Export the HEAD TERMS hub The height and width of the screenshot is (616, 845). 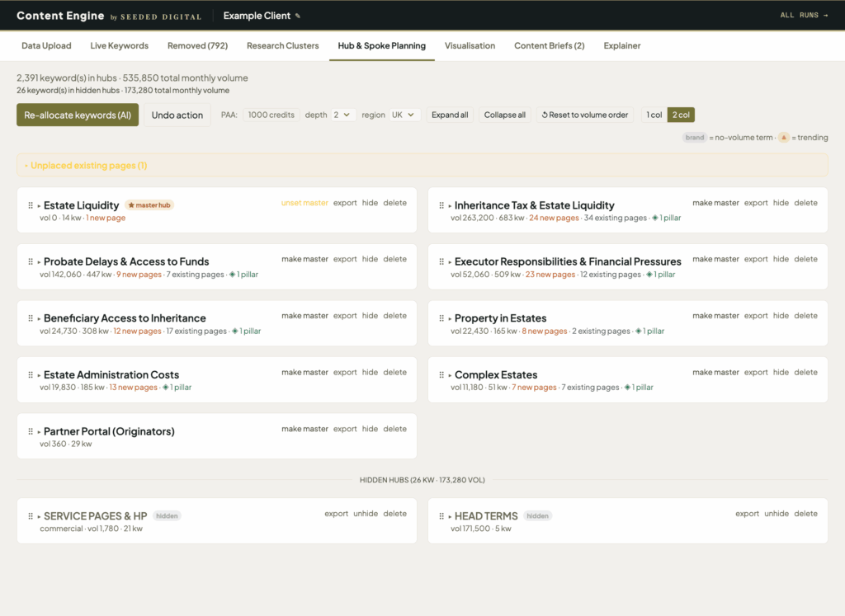point(747,514)
